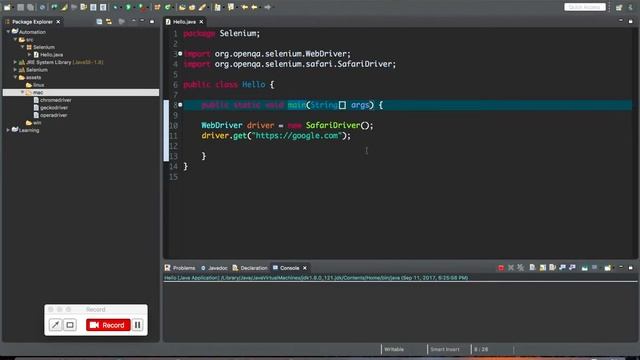Viewport: 640px width, 360px height.
Task: Open Perspective icon near Quick Access
Action: (x=619, y=7)
